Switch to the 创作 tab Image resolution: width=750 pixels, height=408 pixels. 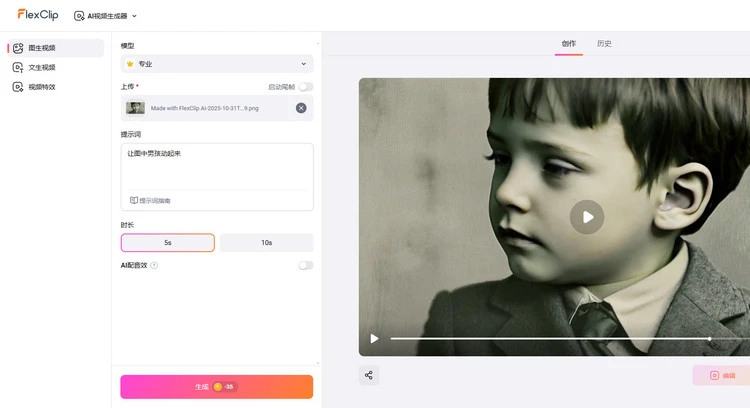(x=569, y=43)
